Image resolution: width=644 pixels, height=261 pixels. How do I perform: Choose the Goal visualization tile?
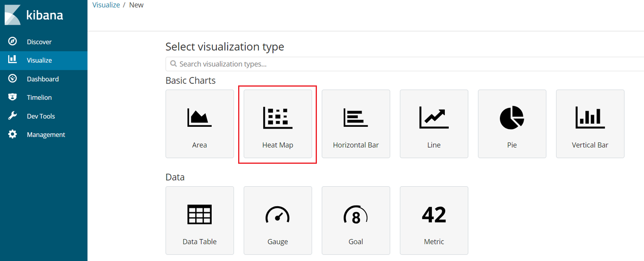pos(356,220)
